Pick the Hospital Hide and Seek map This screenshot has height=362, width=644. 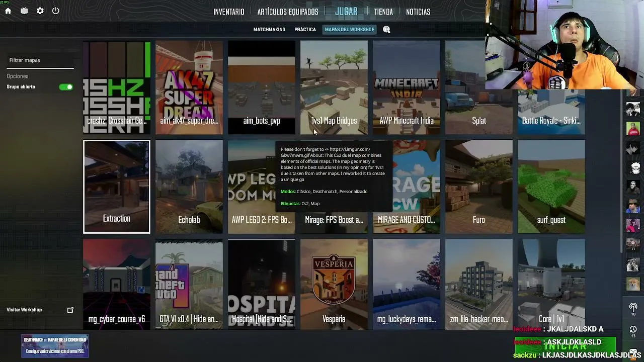click(262, 285)
